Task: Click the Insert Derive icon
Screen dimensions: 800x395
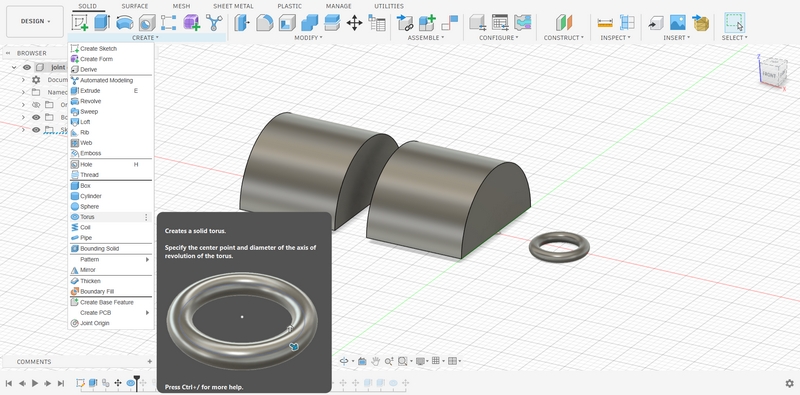Action: point(656,22)
